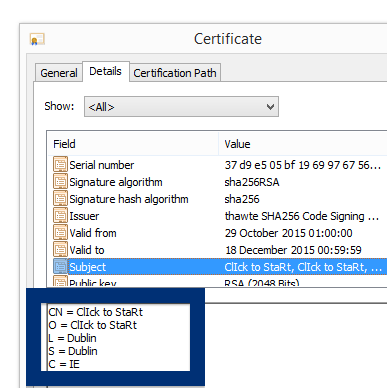Click the Signature algorithm field icon

coord(60,181)
